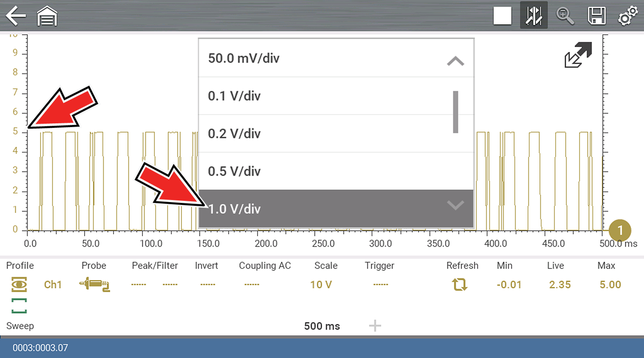Save waveform with floppy disk icon
Screen dimensions: 644x358
pyautogui.click(x=596, y=16)
